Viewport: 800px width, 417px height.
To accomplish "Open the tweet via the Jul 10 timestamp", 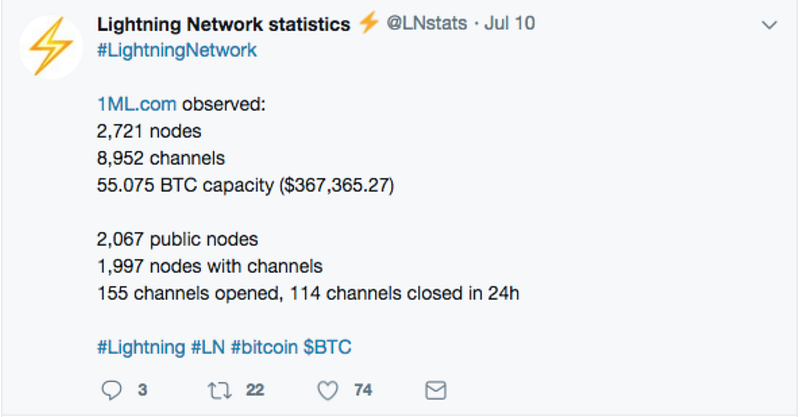I will pyautogui.click(x=509, y=23).
